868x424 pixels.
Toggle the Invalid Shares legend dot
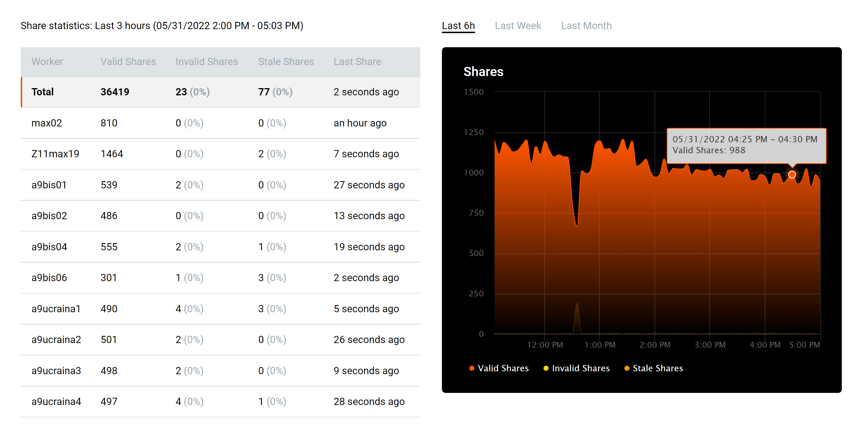pyautogui.click(x=546, y=368)
